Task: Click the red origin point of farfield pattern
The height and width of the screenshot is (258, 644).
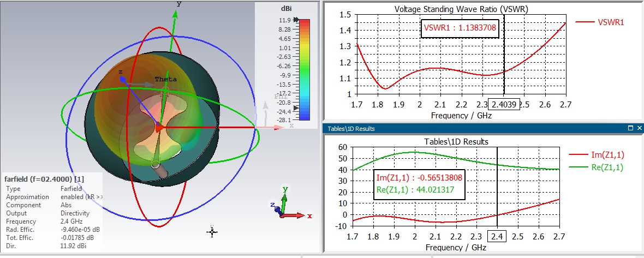Action: (159, 128)
